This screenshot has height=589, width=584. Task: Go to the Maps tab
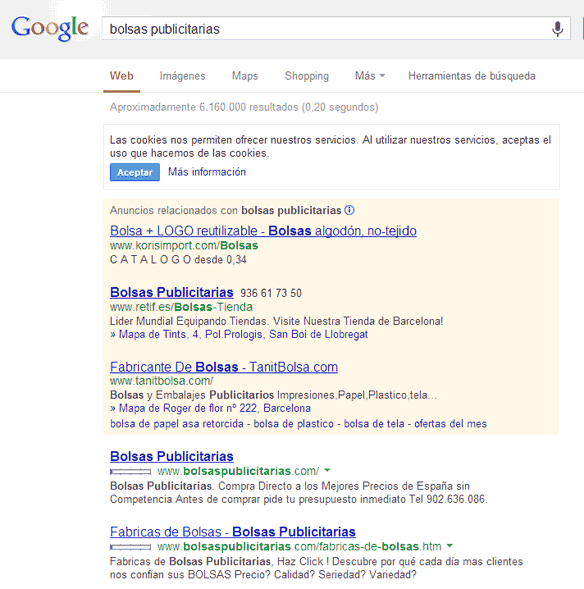(x=245, y=76)
